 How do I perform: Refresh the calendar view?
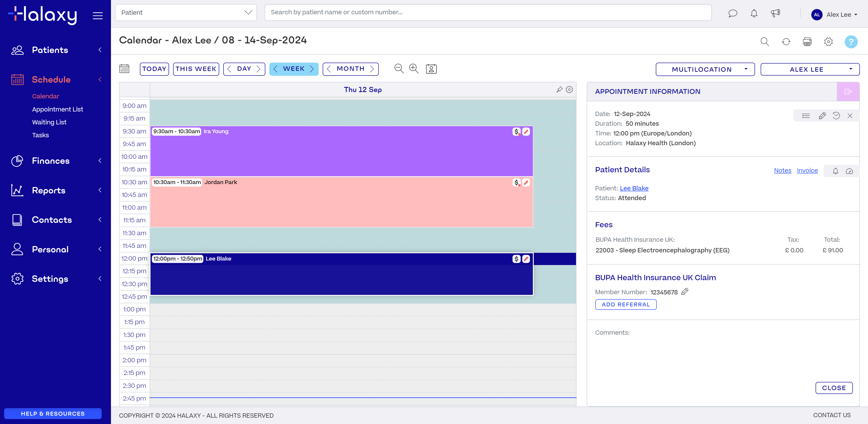point(786,41)
